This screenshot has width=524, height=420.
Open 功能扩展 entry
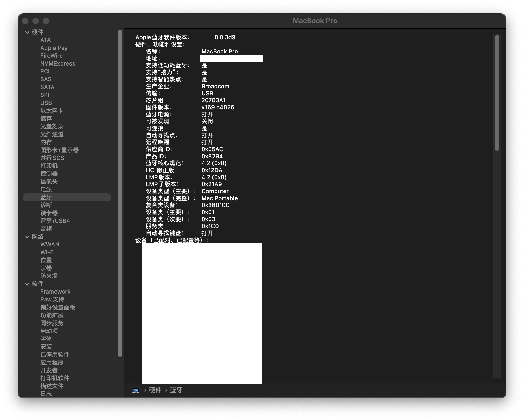52,315
